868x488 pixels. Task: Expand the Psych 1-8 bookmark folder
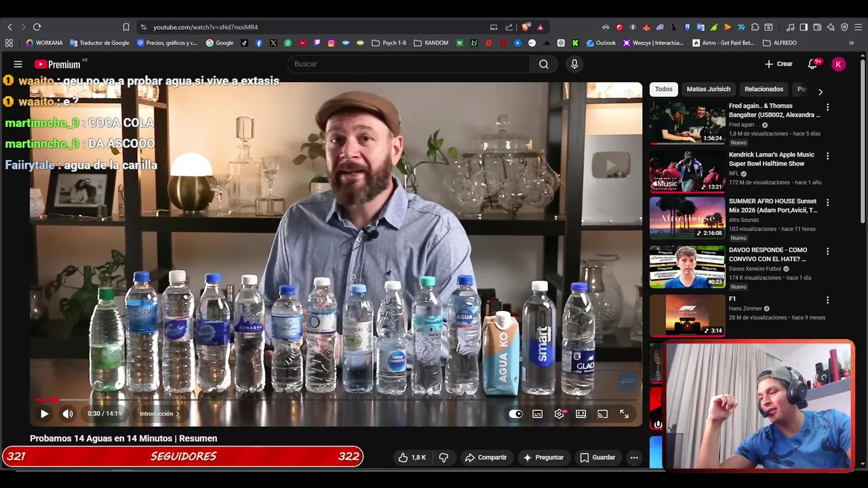tap(389, 43)
